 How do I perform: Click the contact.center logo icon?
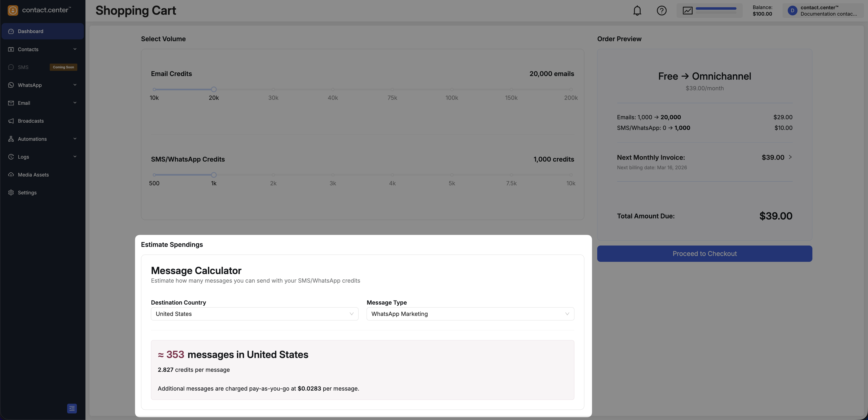click(13, 10)
